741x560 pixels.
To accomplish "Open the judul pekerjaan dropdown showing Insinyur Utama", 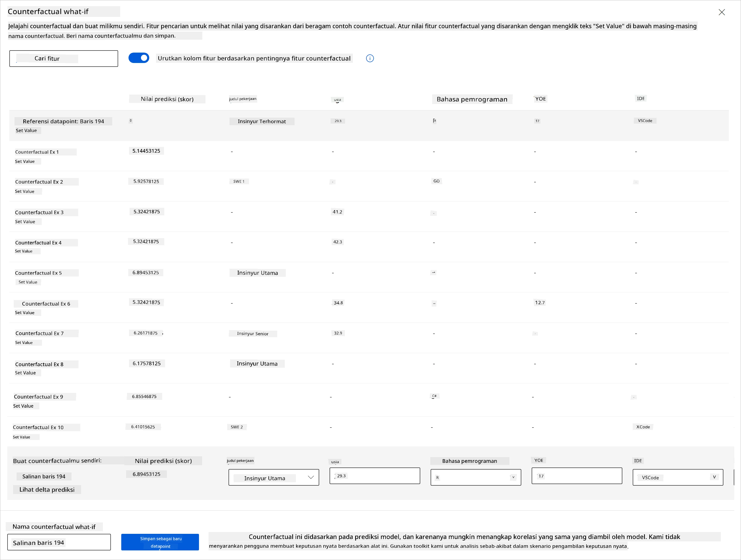I will [274, 478].
